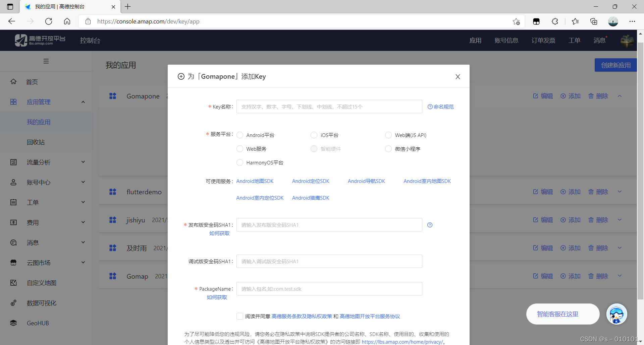Click the release SHA1 input field
Image resolution: width=644 pixels, height=345 pixels.
click(x=329, y=225)
